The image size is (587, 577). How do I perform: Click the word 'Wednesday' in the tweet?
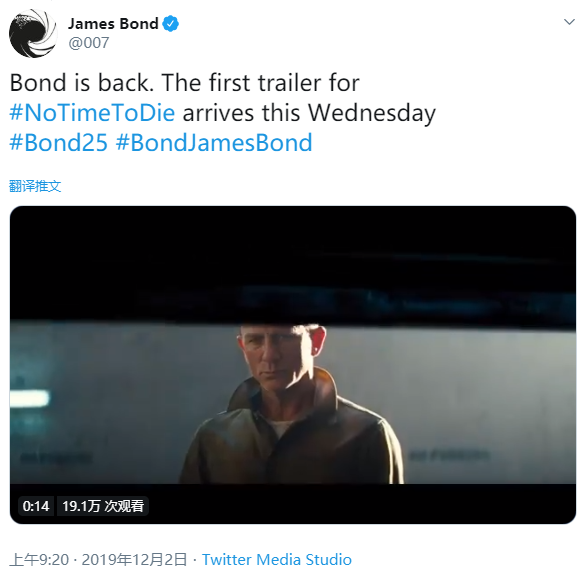(372, 113)
